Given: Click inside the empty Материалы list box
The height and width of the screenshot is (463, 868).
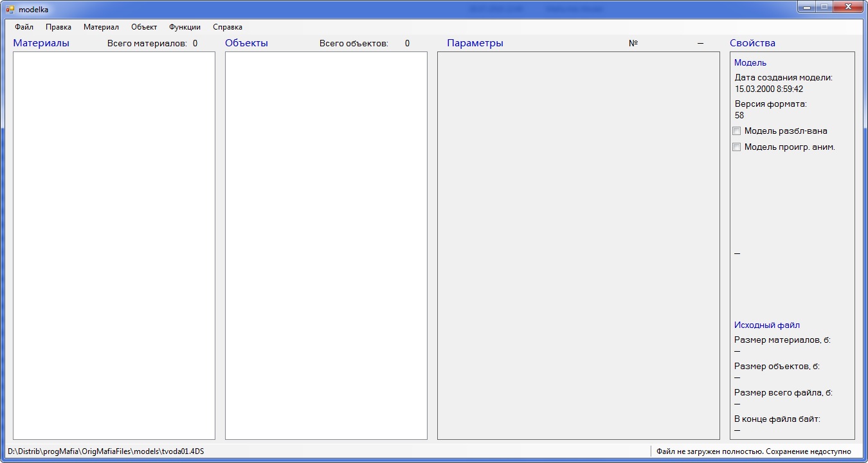Looking at the screenshot, I should click(114, 245).
